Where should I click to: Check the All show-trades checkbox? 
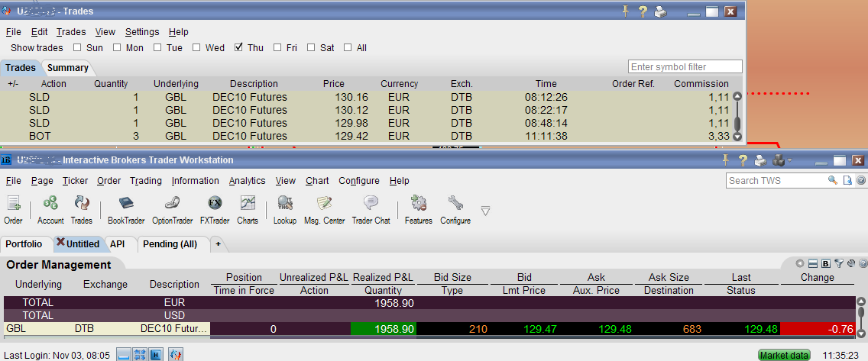(x=348, y=47)
